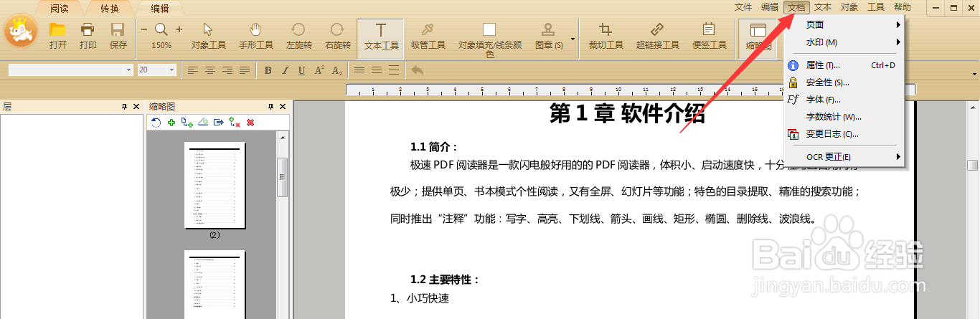Open the 帮助 menu
The image size is (980, 319).
pos(903,7)
